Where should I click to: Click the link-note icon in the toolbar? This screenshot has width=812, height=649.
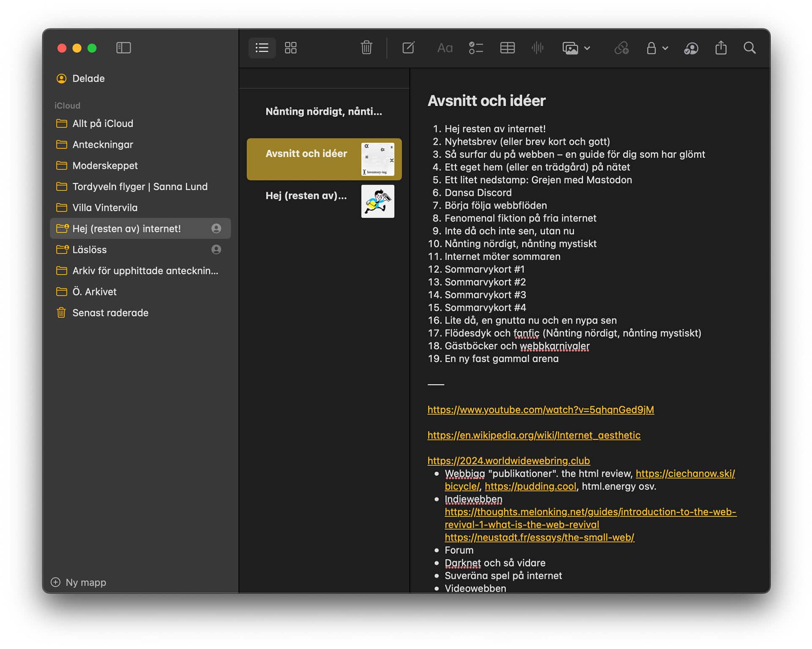[621, 48]
